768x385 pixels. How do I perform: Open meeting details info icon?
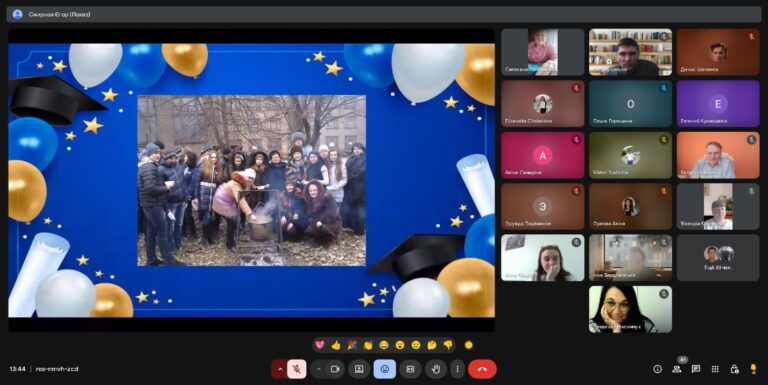[x=657, y=369]
